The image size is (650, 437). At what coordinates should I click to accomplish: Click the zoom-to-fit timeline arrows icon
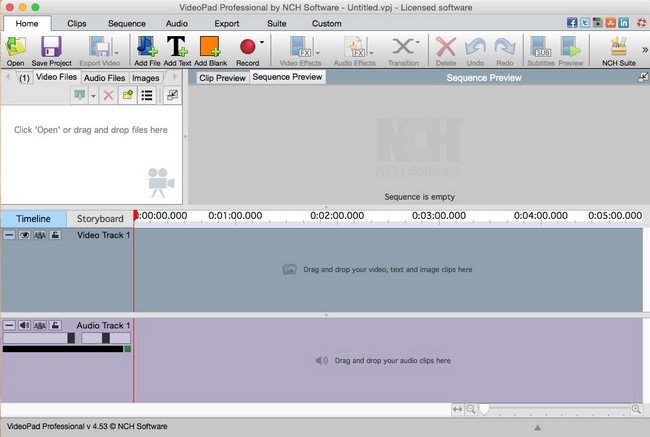coord(457,410)
